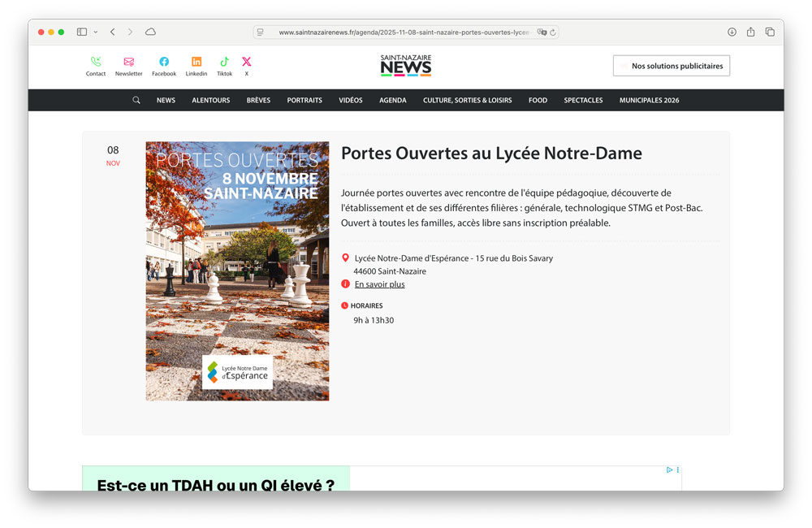Screen dimensions: 812x528
Task: Click the browser address bar URL
Action: click(x=404, y=32)
